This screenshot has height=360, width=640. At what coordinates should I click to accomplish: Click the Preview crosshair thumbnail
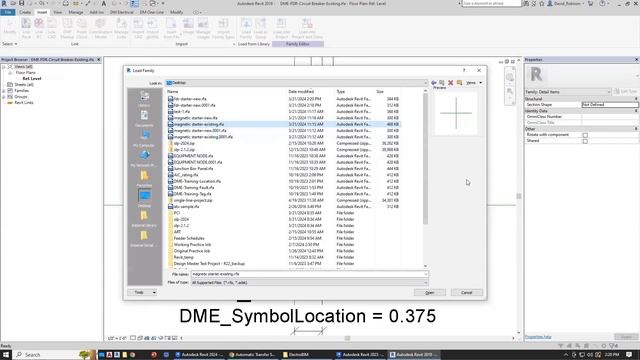click(x=456, y=113)
